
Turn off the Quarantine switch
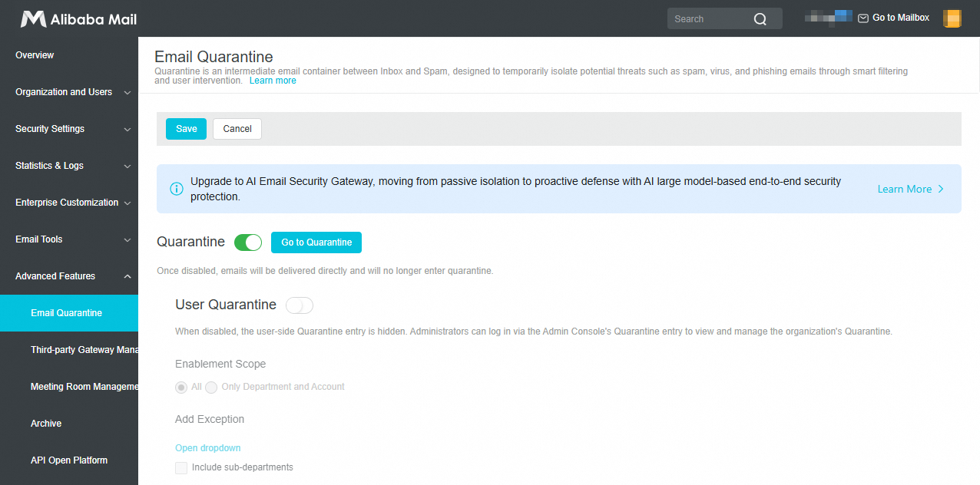tap(248, 242)
